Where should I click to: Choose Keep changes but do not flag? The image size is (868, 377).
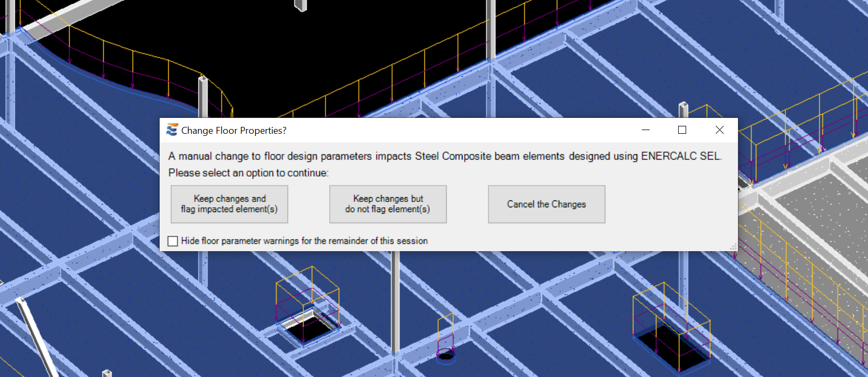[x=387, y=204]
